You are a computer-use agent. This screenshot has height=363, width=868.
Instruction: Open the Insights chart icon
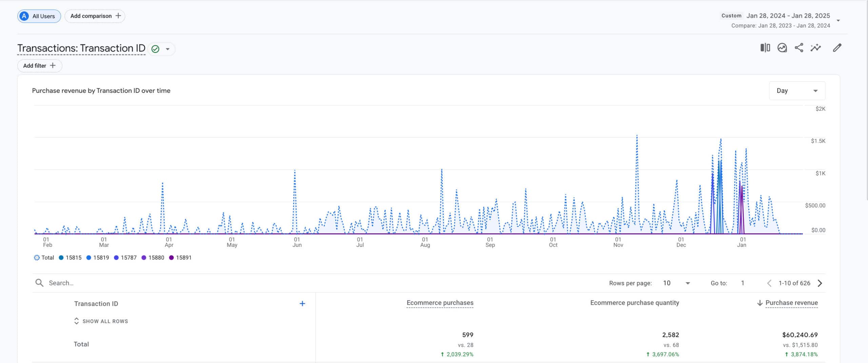click(782, 48)
